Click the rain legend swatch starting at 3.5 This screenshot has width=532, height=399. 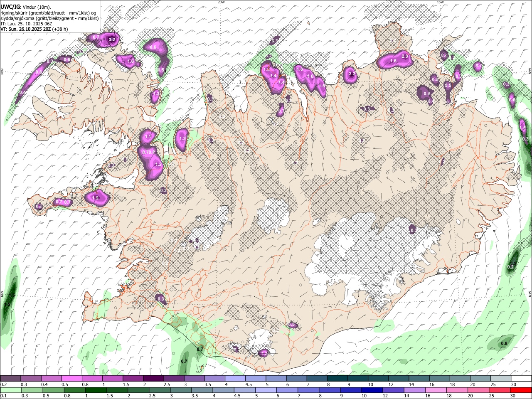tap(202, 390)
